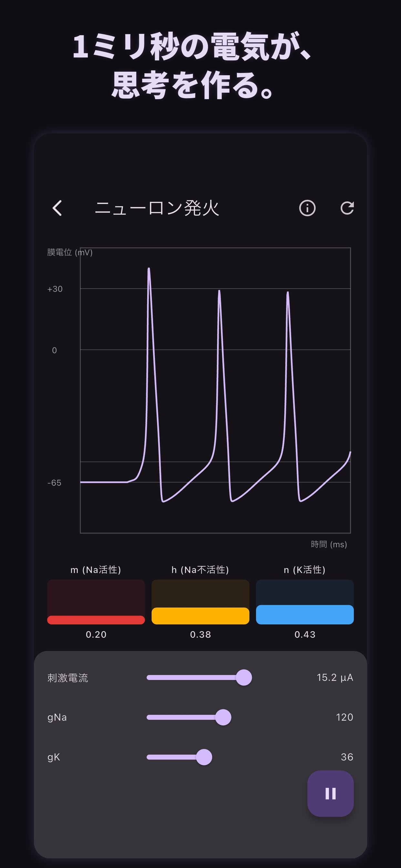Tap the ニューロン発火 title text

157,208
